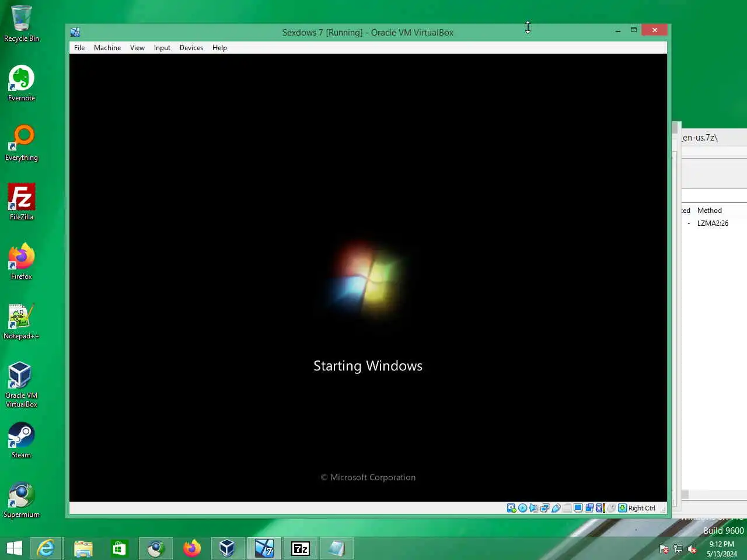Click the horizontal scrollbar in 7-Zip window
This screenshot has width=747, height=560.
click(714, 495)
